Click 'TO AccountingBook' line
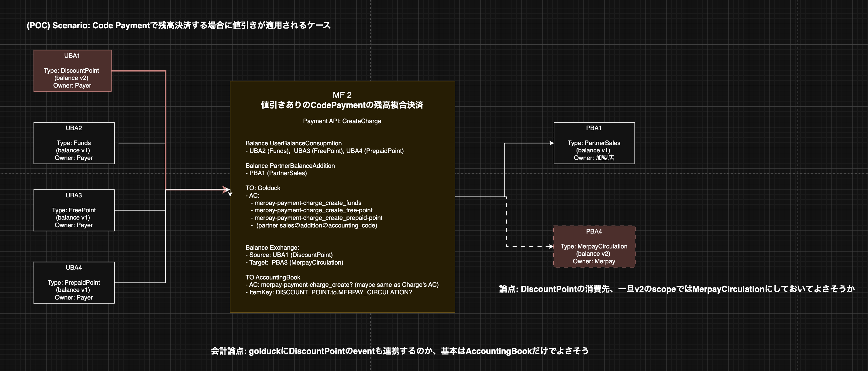868x371 pixels. pyautogui.click(x=273, y=277)
